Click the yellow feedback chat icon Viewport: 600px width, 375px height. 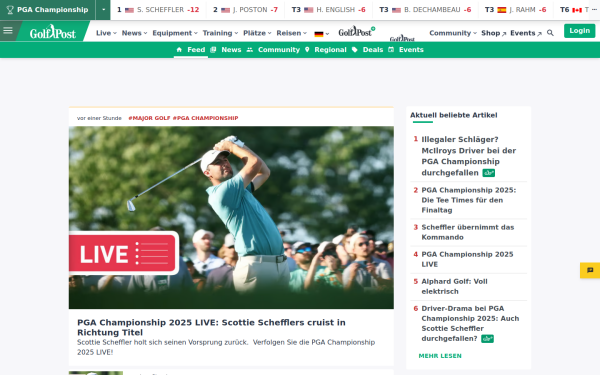590,270
